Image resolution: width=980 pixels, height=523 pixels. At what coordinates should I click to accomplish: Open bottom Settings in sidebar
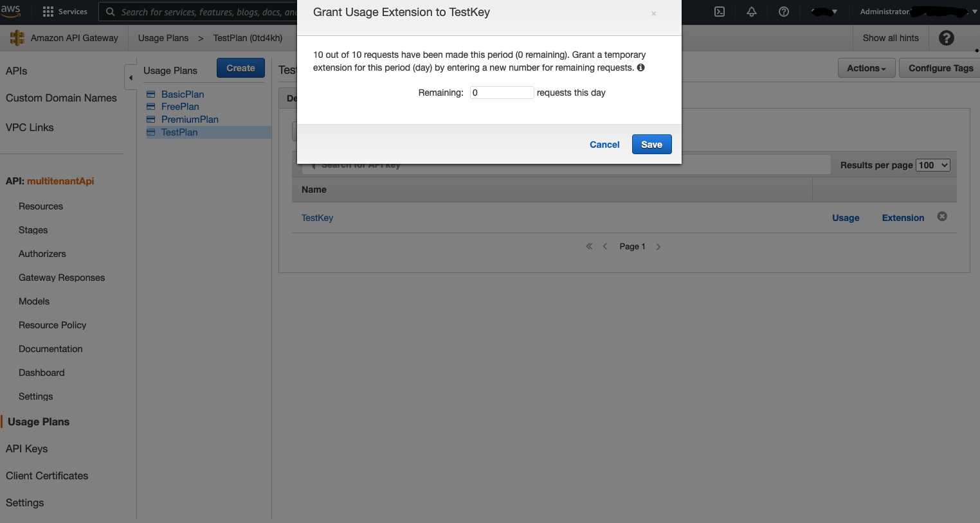pos(24,502)
